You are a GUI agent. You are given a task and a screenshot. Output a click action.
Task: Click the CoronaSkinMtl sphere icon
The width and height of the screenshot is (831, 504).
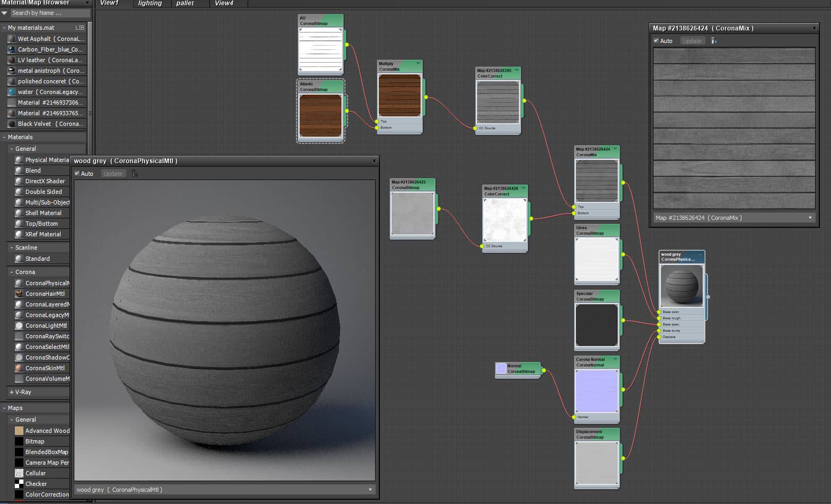tap(19, 368)
